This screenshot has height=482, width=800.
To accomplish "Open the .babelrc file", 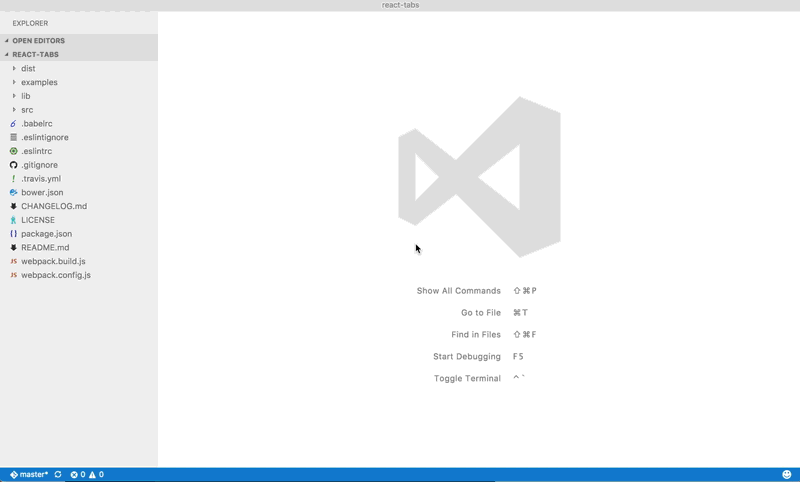I will [37, 123].
